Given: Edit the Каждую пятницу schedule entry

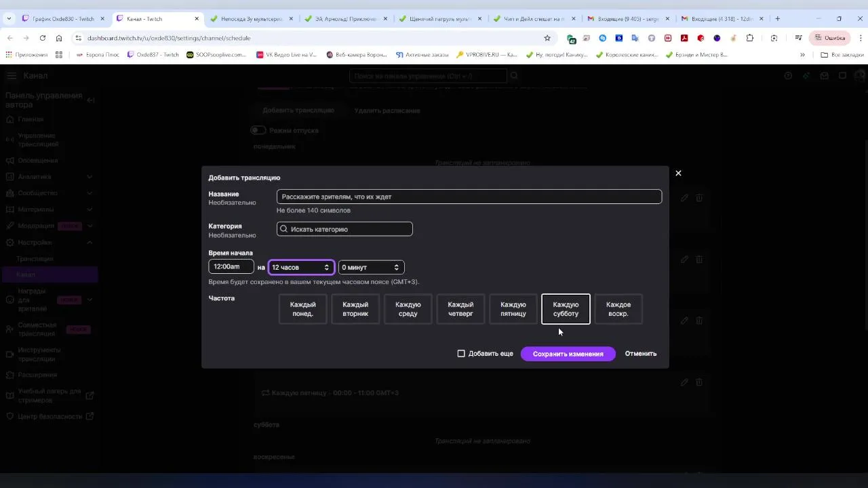Looking at the screenshot, I should click(x=684, y=382).
